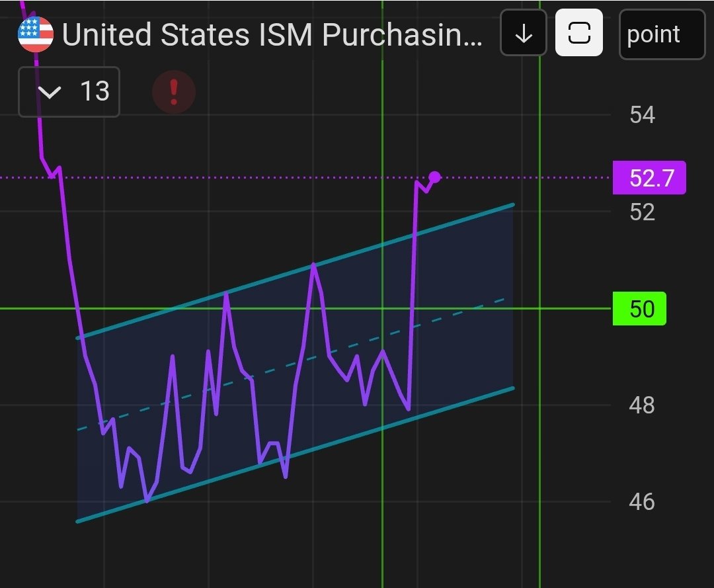Select the purple 52.7 price label
Image resolution: width=714 pixels, height=588 pixels.
point(649,178)
